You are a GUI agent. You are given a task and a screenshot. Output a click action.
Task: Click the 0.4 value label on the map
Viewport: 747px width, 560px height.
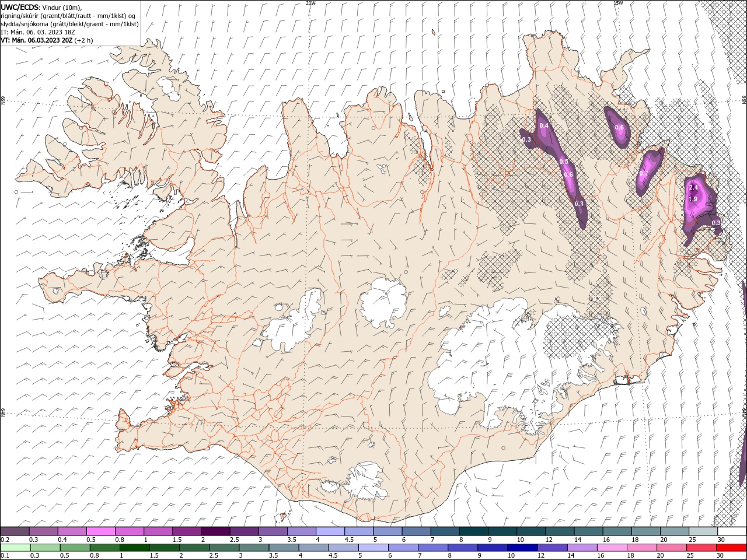click(544, 125)
